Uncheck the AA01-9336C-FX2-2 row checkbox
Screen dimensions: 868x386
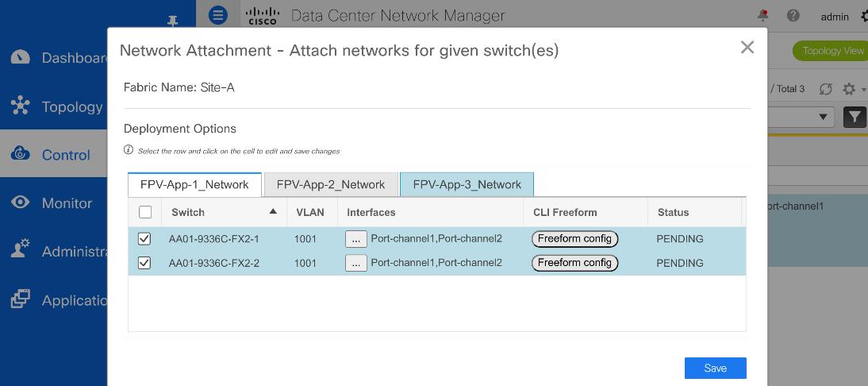[x=144, y=263]
